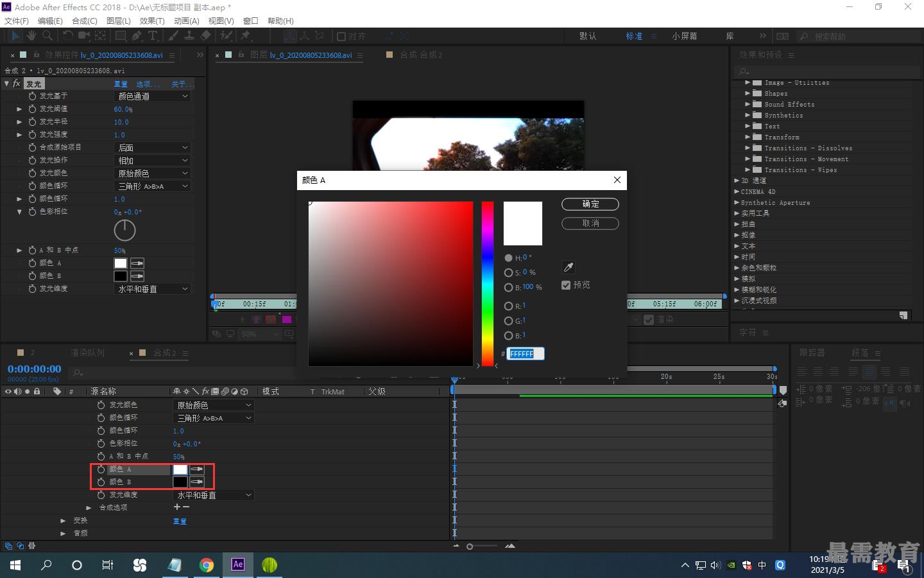Open the 合成原始项目 后面 dropdown
Screen dimensions: 924x578
(x=153, y=148)
